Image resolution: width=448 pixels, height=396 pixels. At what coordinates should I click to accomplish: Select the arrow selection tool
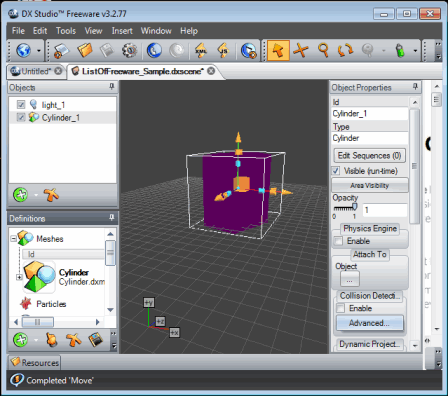click(278, 50)
